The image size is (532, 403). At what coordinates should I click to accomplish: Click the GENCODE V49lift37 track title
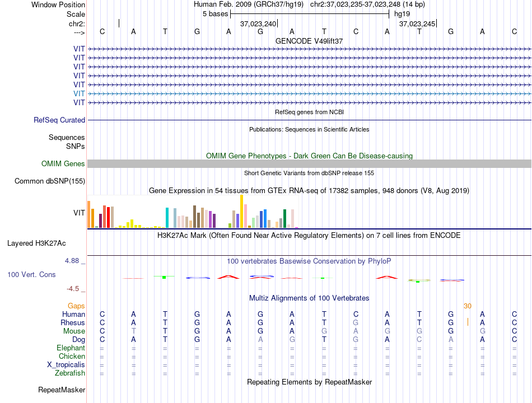click(309, 41)
